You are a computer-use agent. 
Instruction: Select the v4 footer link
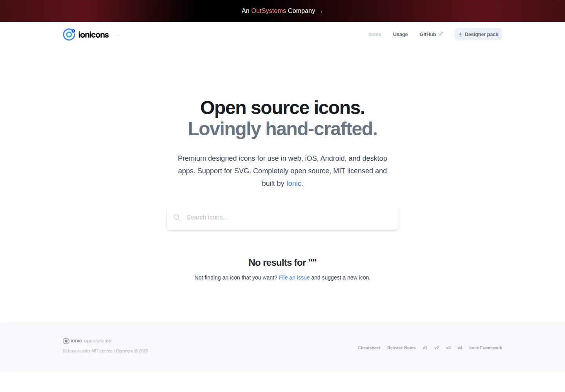460,348
